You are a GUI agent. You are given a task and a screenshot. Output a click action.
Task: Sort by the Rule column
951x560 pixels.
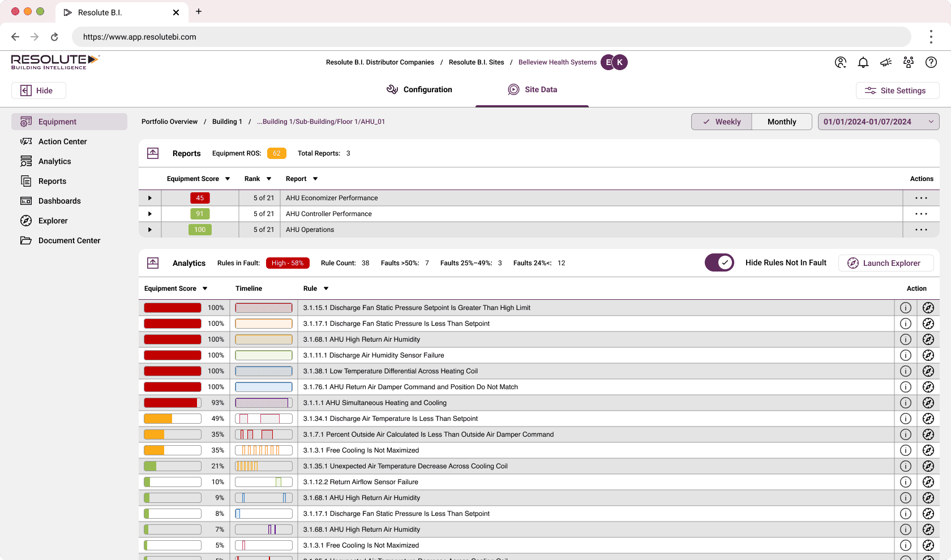pos(316,288)
